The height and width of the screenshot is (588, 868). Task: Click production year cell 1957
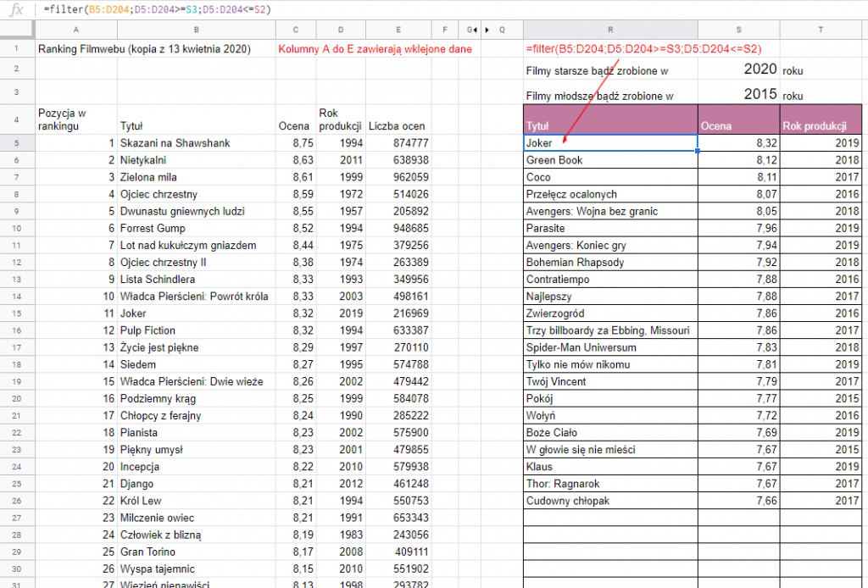[341, 211]
